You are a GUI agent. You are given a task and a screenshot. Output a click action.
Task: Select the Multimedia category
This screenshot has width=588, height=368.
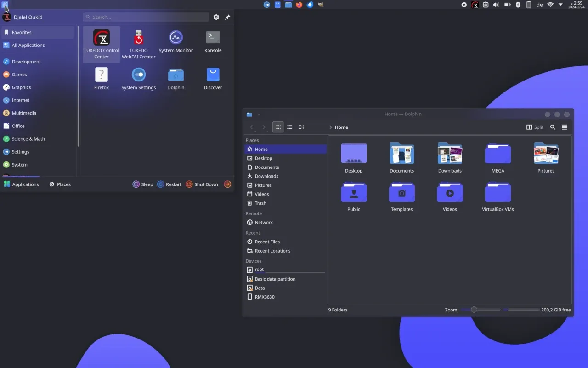point(24,113)
